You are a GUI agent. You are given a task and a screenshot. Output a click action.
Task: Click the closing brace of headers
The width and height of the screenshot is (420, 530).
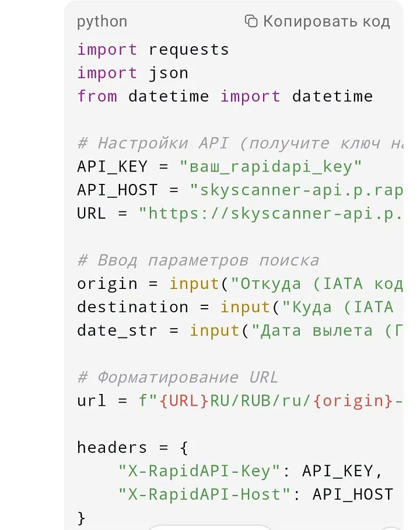[x=81, y=518]
